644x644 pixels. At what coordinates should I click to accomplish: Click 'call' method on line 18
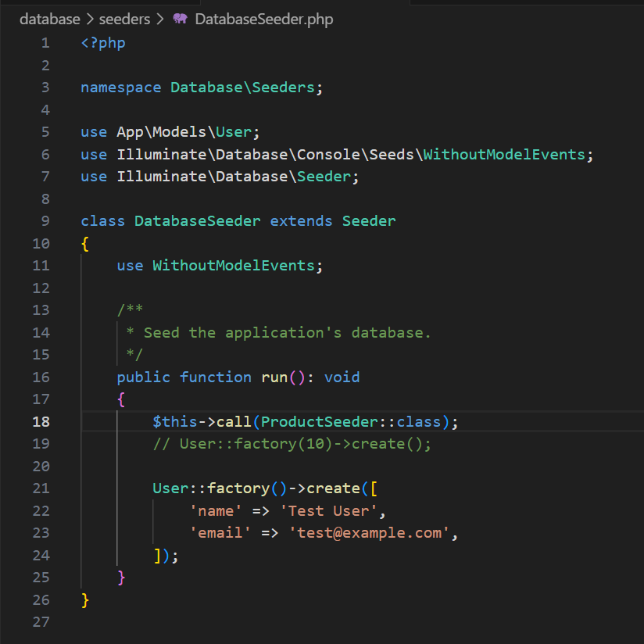tap(234, 421)
